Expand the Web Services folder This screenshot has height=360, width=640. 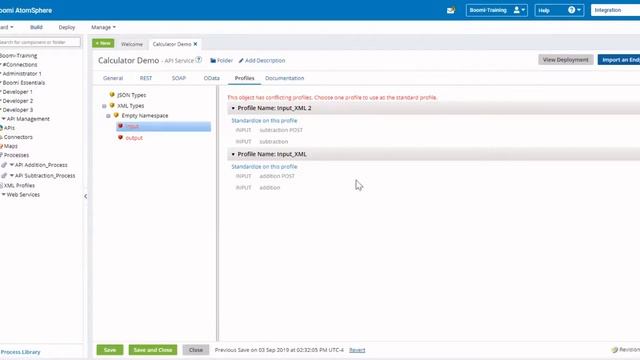tap(4, 195)
